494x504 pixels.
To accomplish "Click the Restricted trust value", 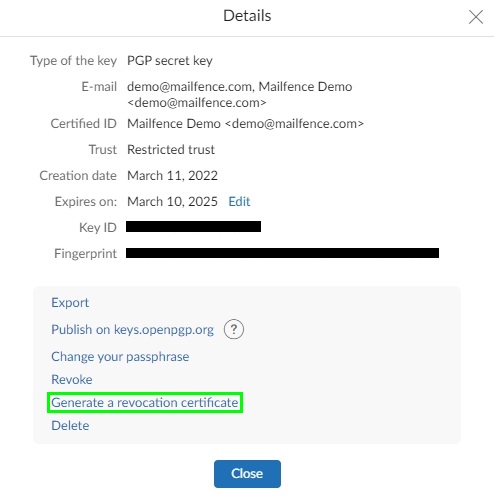I will [171, 150].
